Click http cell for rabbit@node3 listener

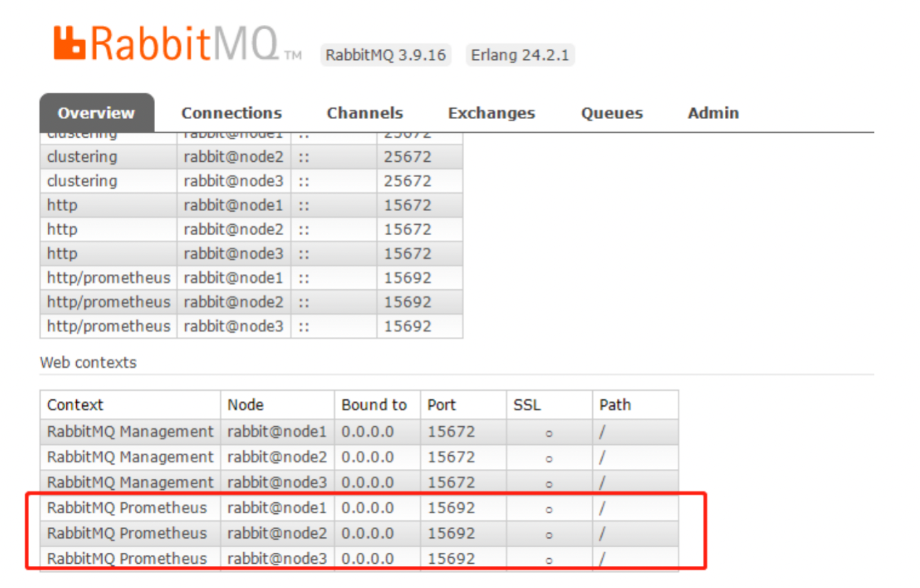coord(109,254)
